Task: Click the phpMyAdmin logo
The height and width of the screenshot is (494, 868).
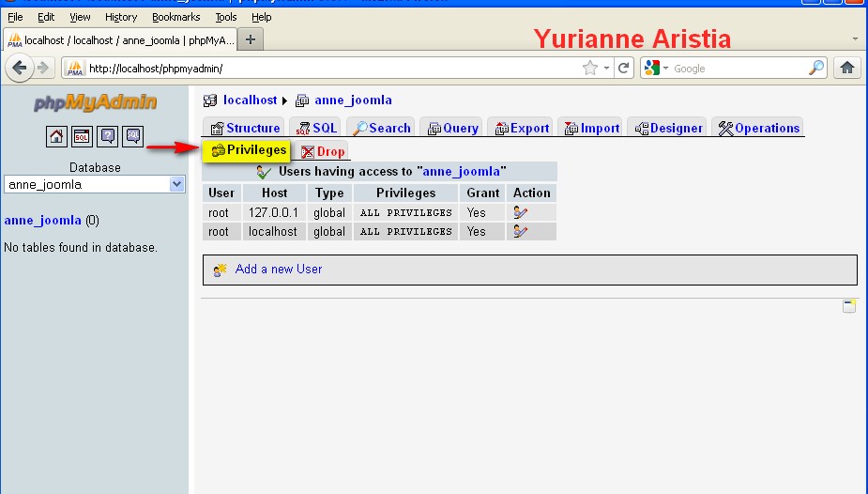Action: pos(95,102)
